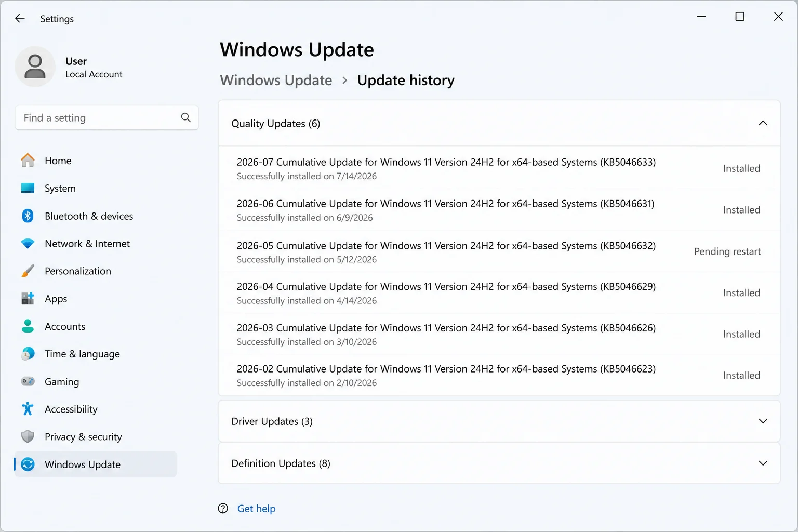Screen dimensions: 798x532
Task: Click the 2026-07 Cumulative Update KB5046633 title
Action: pyautogui.click(x=446, y=162)
